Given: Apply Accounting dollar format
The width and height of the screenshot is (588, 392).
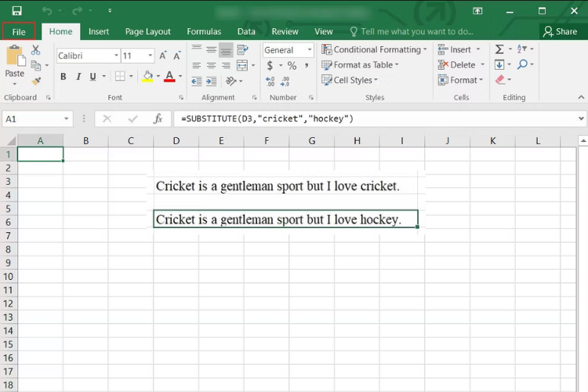Looking at the screenshot, I should [270, 66].
